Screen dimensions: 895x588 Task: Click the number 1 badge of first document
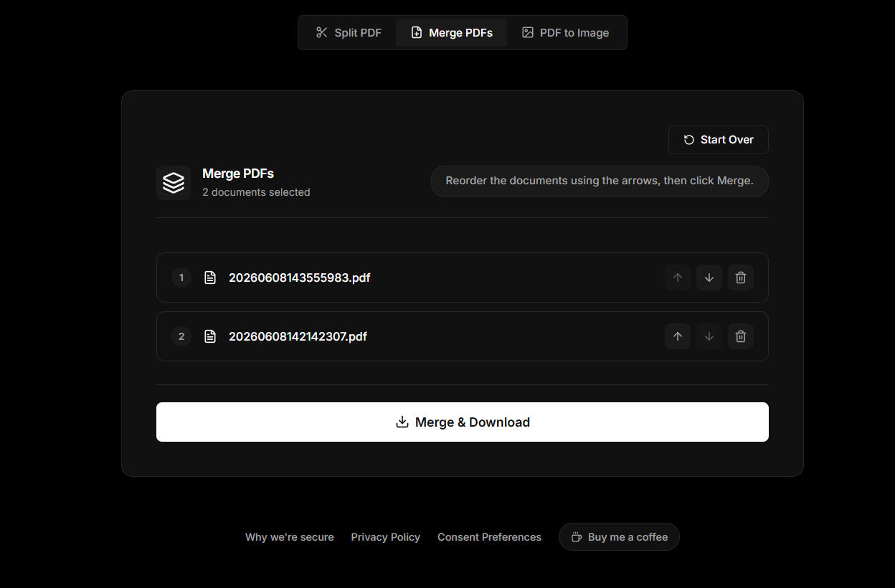[181, 278]
